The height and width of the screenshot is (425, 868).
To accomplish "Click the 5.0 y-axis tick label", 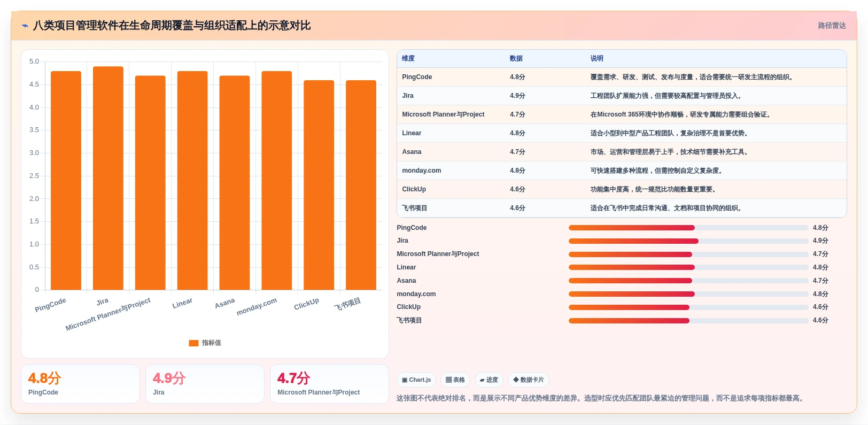I will pos(34,61).
